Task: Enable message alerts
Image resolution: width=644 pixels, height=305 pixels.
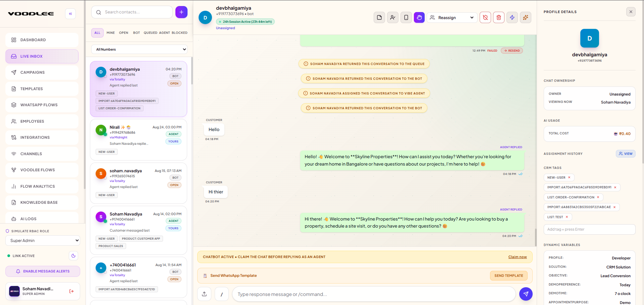Action: (43, 271)
